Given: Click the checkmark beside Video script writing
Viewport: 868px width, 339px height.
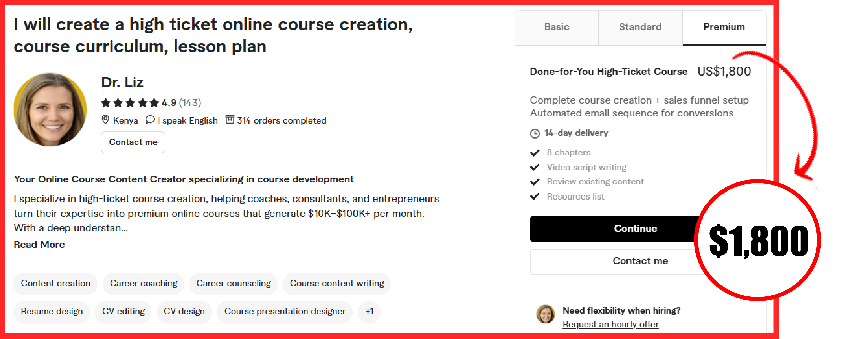Looking at the screenshot, I should click(535, 167).
